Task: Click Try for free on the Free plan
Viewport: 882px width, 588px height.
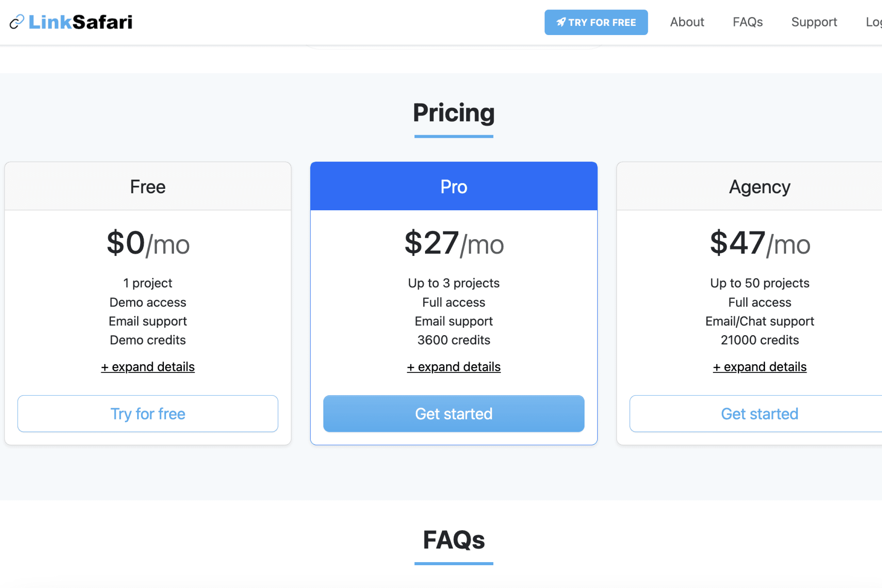Action: [x=148, y=414]
